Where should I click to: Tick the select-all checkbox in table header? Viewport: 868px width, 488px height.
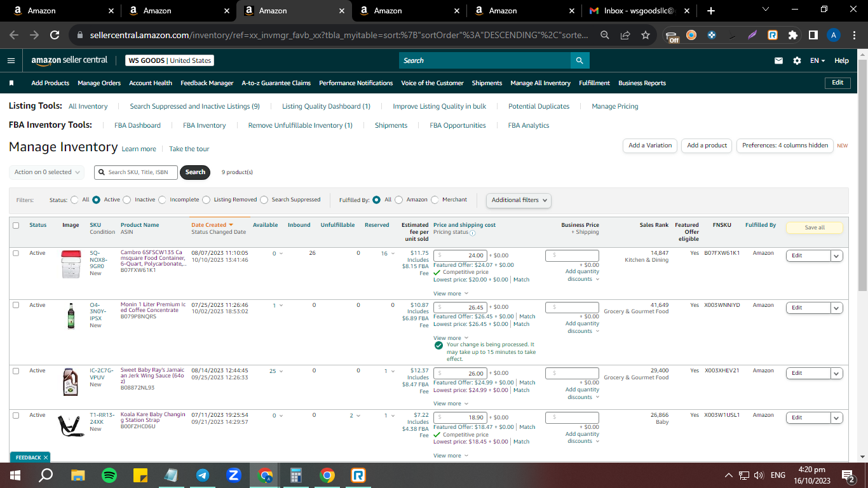pos(16,226)
